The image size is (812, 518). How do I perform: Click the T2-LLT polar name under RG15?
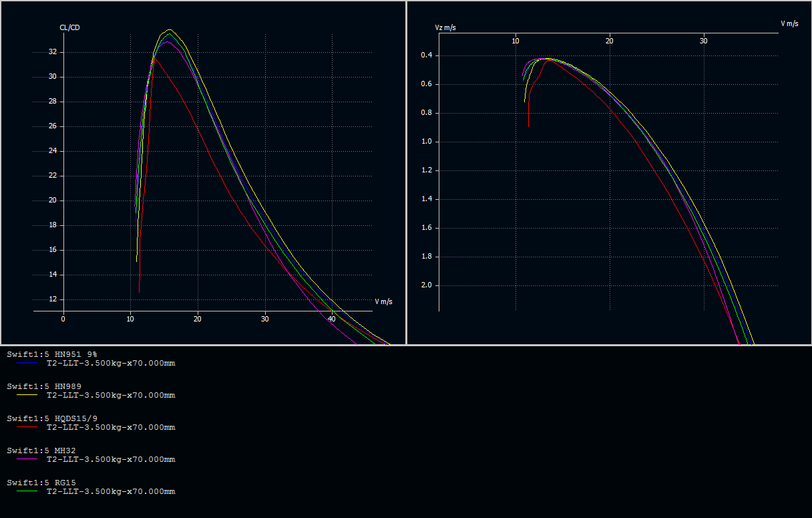tap(111, 491)
